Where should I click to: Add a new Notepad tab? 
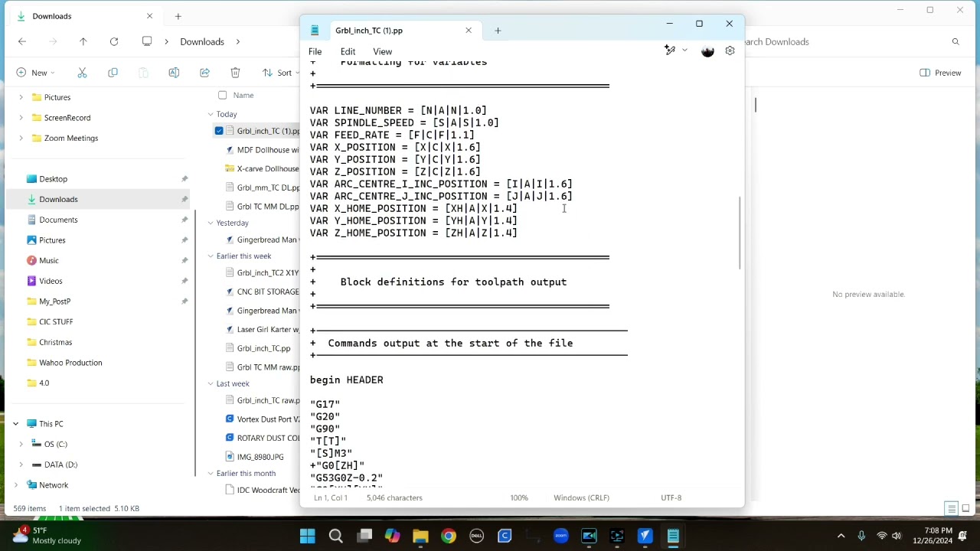pos(498,31)
